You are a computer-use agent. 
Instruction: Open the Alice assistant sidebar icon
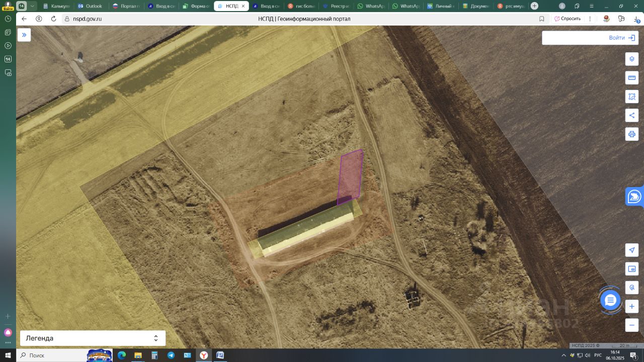[x=8, y=332]
